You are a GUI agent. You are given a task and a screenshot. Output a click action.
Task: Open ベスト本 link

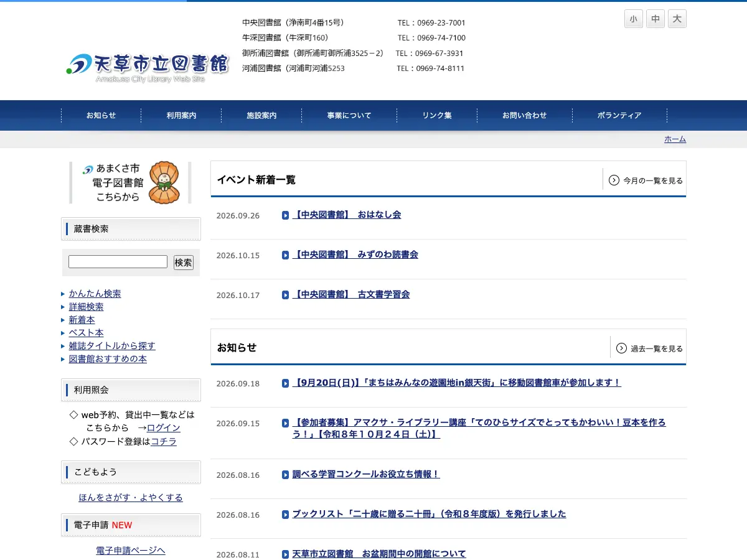87,333
